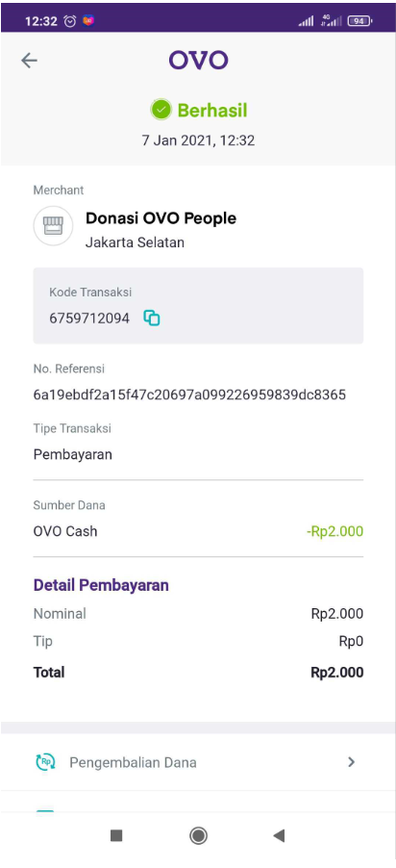Click the merchant store icon
Screen dimensions: 396x868
point(53,226)
